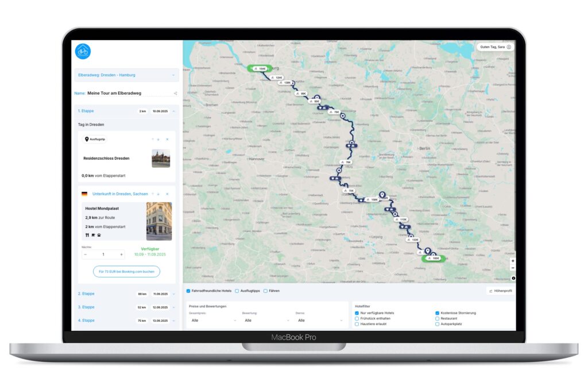Image resolution: width=588 pixels, height=374 pixels.
Task: Zoom into the map with the plus icon
Action: point(513,261)
